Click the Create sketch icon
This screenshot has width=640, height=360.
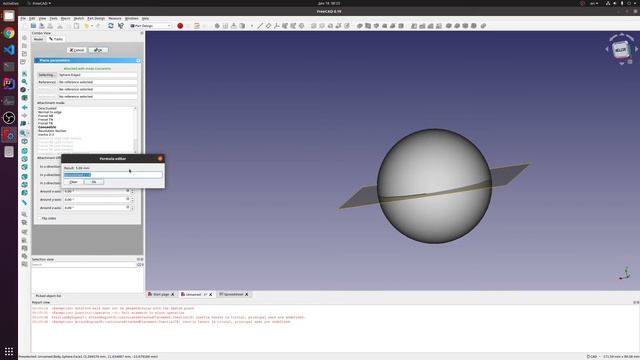[x=225, y=26]
